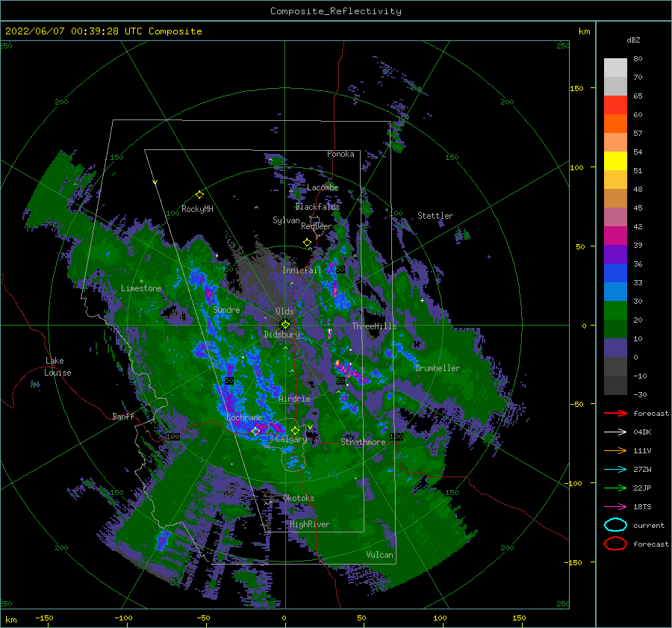Screen dimensions: 672x628
Task: Click the green 22JP arrow icon
Action: [615, 488]
